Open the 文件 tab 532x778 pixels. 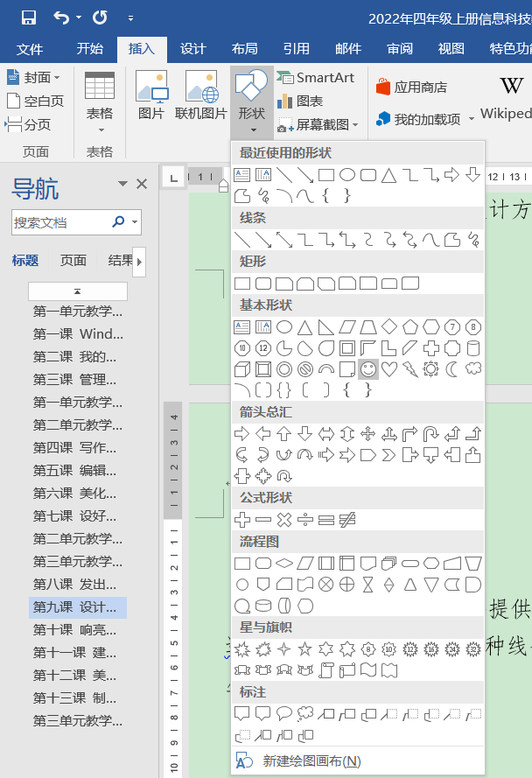(x=30, y=49)
